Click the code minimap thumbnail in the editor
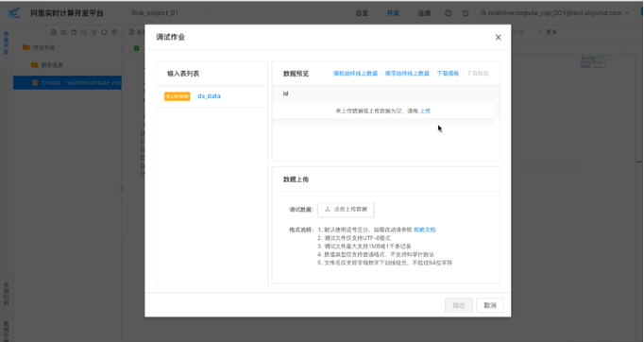The image size is (644, 342). coord(597,61)
